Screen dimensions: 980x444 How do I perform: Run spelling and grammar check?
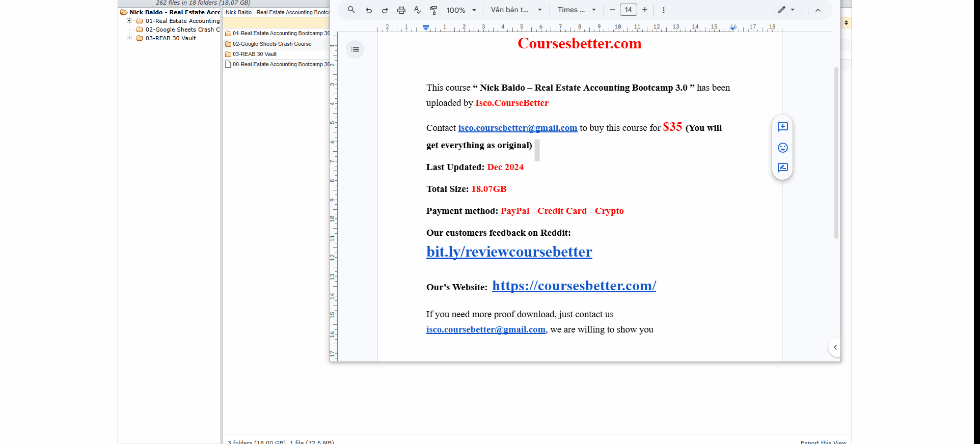pyautogui.click(x=418, y=10)
